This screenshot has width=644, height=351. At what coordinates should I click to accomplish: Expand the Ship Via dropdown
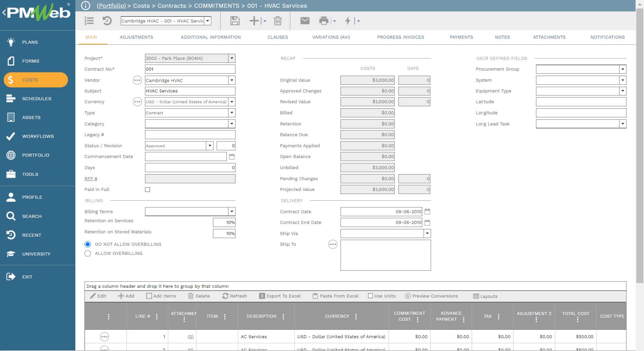click(x=427, y=233)
